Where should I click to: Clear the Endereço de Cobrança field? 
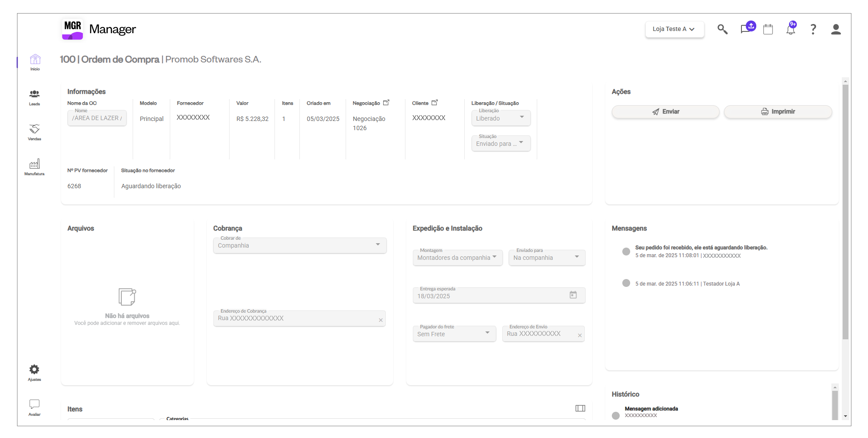coord(381,320)
